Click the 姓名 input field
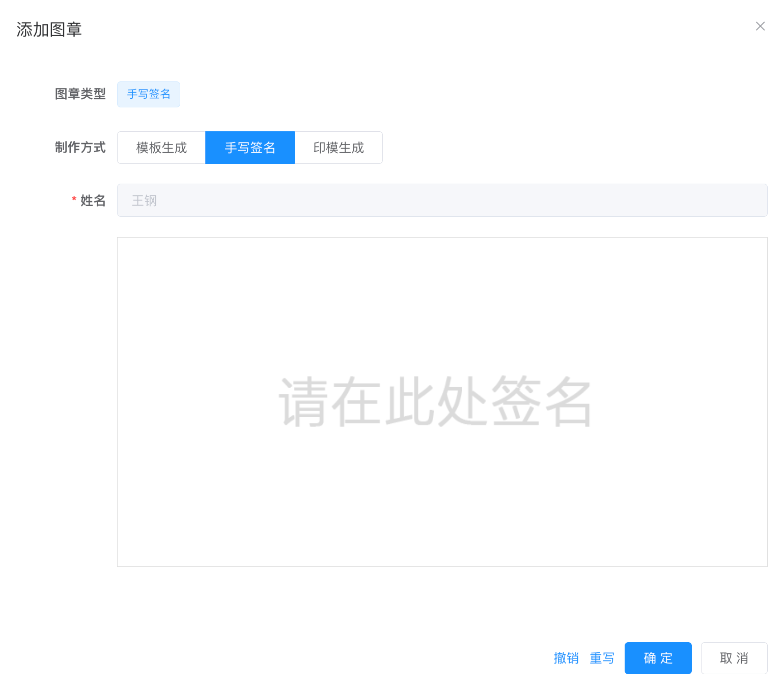The height and width of the screenshot is (690, 784). (442, 200)
